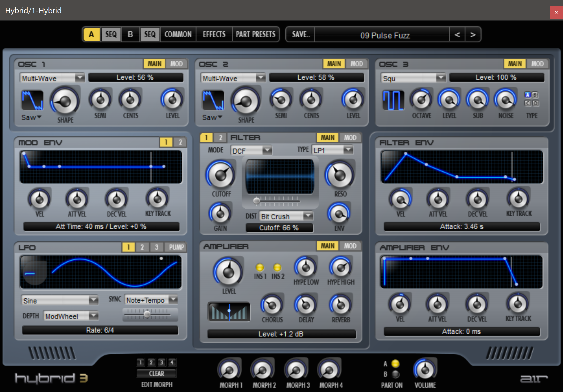563x392 pixels.
Task: Open the filter TYPE LP1 dropdown
Action: point(332,150)
